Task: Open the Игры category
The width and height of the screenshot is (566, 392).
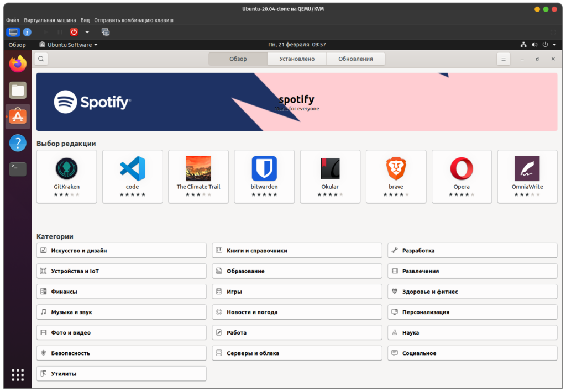Action: 297,292
